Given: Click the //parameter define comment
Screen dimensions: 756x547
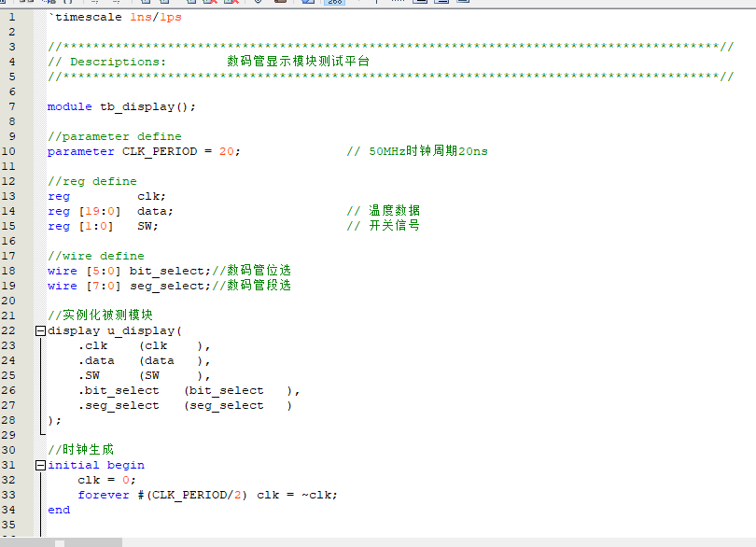Looking at the screenshot, I should pos(114,136).
